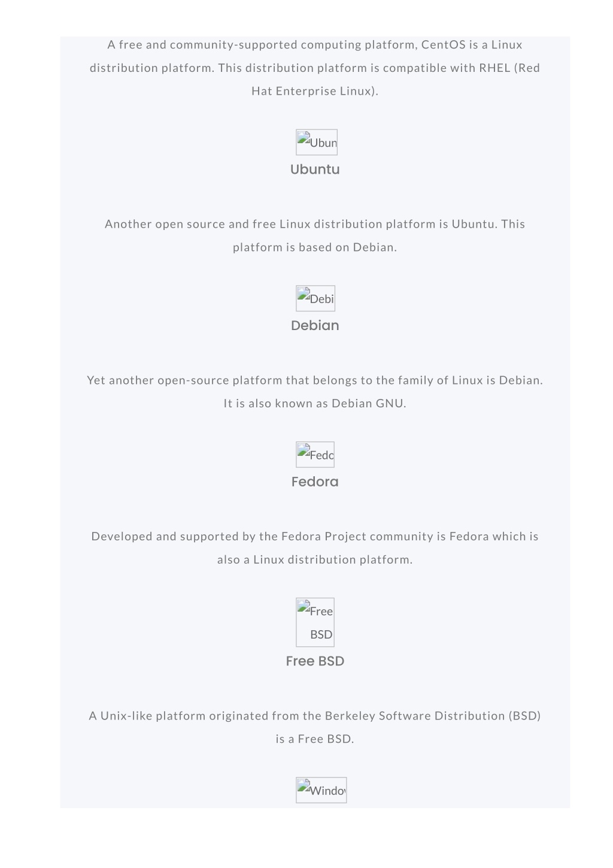Select the Fedora heading

315,482
